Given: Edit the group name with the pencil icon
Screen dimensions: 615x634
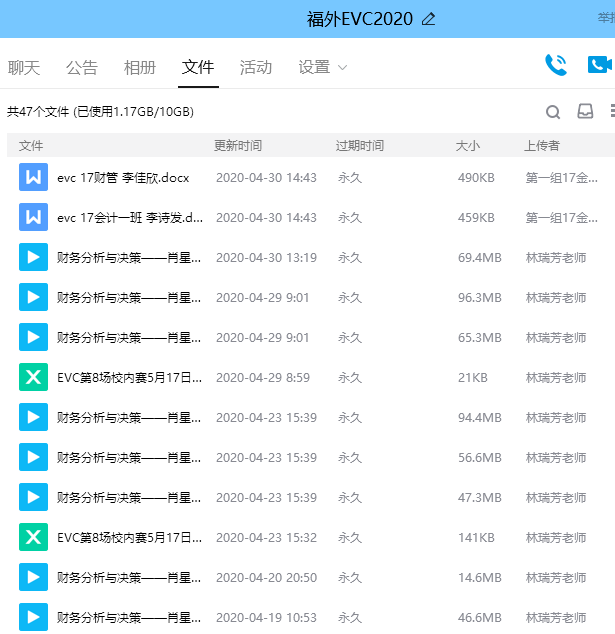Looking at the screenshot, I should 429,19.
